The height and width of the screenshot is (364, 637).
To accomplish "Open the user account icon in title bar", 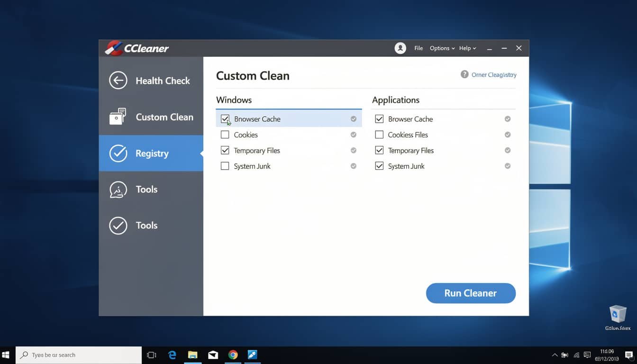I will [x=400, y=48].
